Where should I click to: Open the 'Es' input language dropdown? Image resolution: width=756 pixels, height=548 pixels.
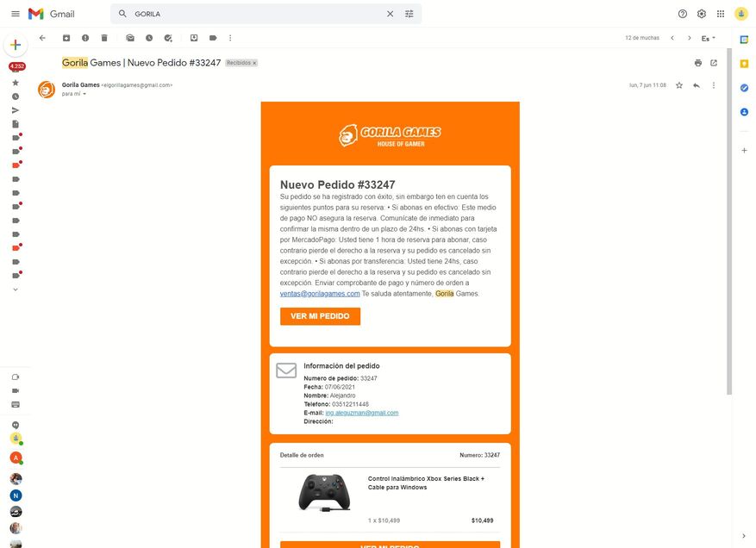(x=709, y=38)
